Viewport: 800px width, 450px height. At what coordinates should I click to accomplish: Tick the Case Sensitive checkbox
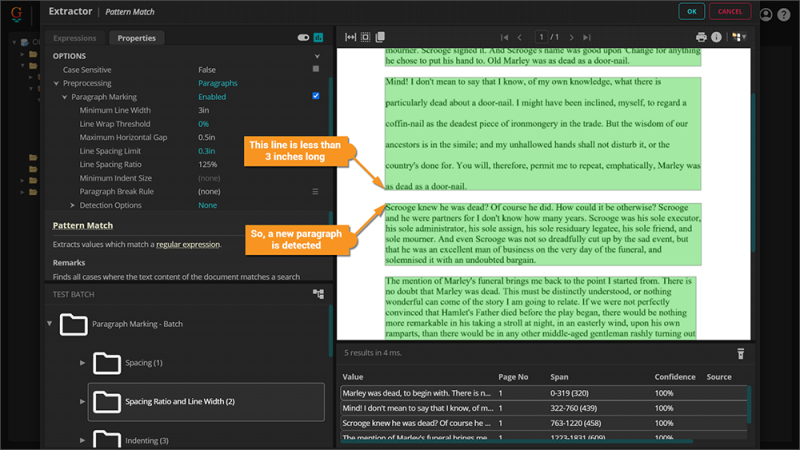[x=316, y=70]
